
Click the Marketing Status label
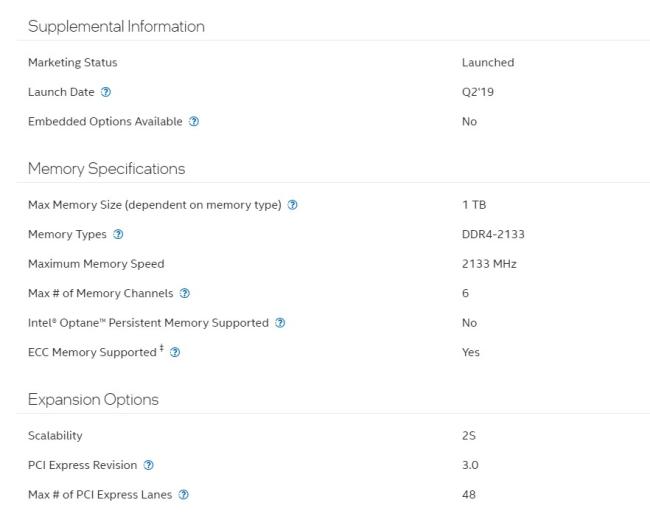[72, 63]
